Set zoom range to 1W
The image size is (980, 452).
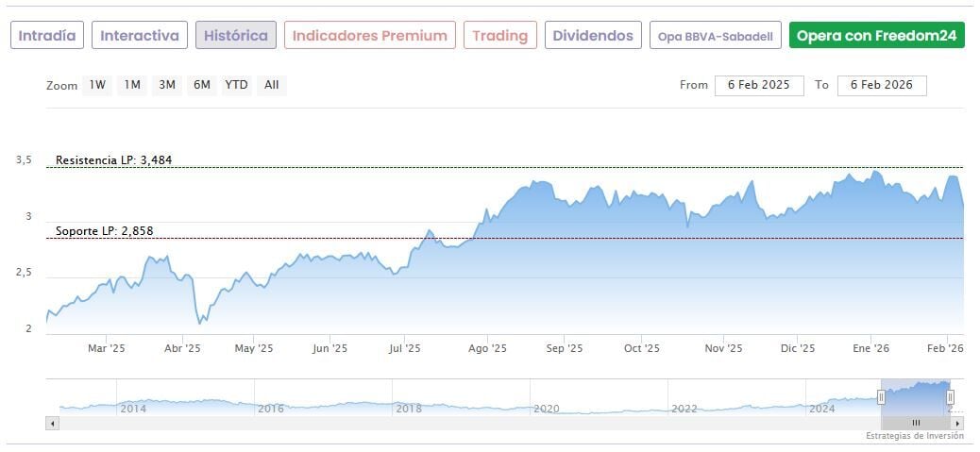point(97,85)
